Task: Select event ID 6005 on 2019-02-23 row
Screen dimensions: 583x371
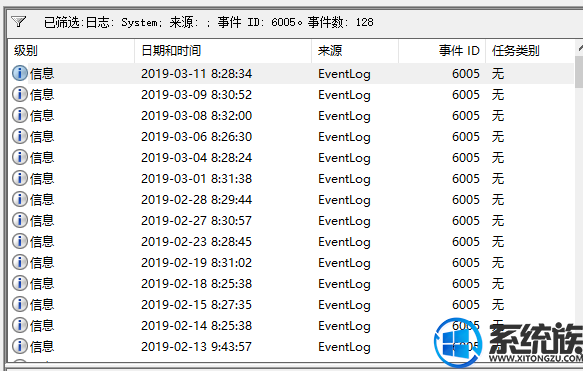Action: (466, 242)
